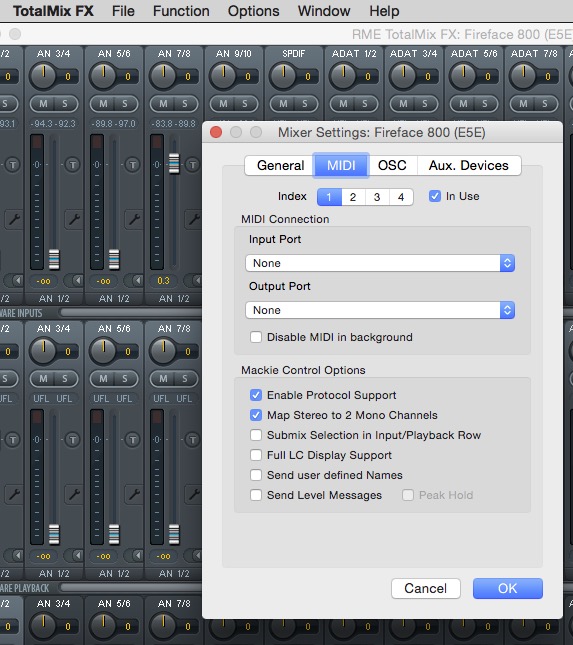
Task: Open the Help menu
Action: click(x=384, y=11)
